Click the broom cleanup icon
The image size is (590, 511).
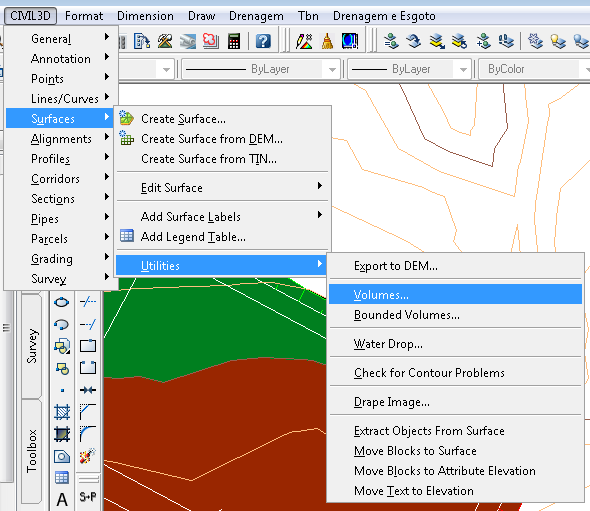click(327, 41)
